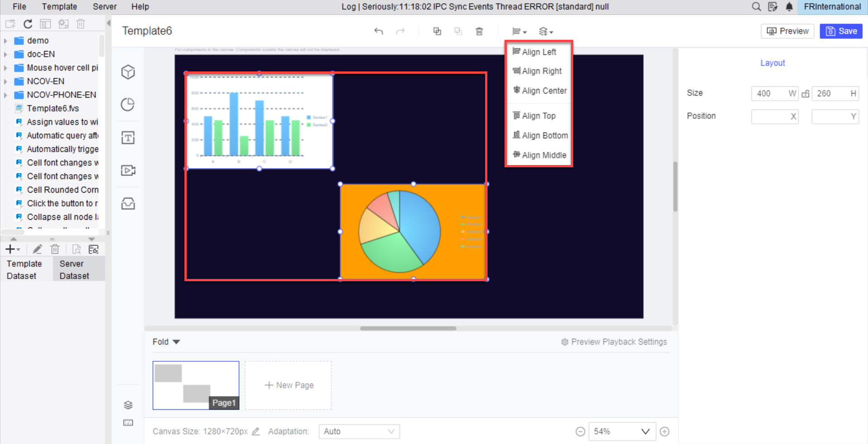Edit canvas size with pencil icon
This screenshot has height=444, width=868.
coord(255,431)
